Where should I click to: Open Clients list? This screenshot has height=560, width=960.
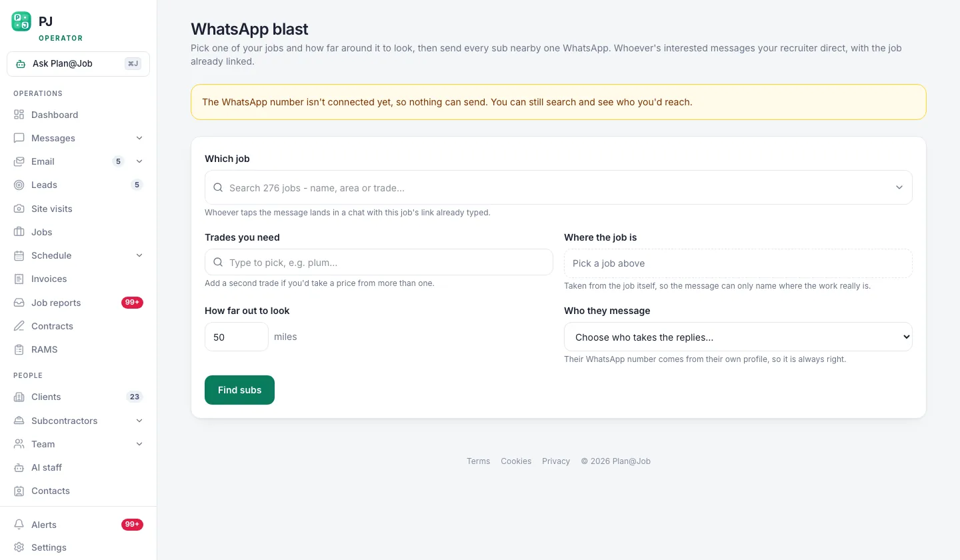tap(78, 397)
